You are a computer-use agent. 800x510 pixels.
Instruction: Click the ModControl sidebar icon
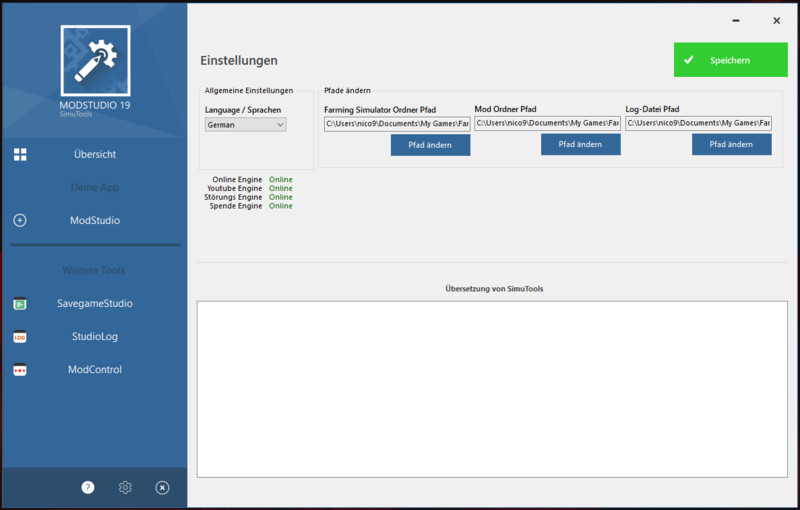[x=20, y=370]
